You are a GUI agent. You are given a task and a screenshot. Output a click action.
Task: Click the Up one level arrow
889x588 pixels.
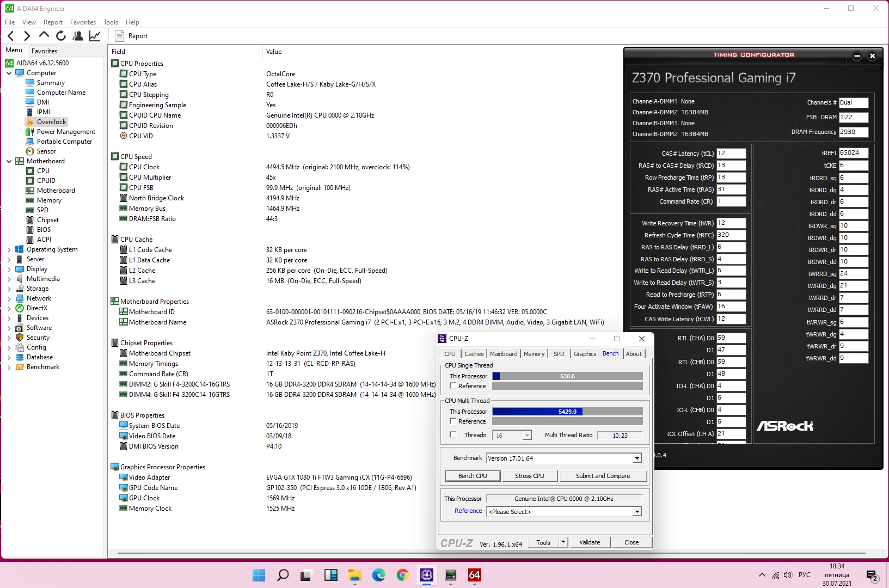pyautogui.click(x=44, y=35)
